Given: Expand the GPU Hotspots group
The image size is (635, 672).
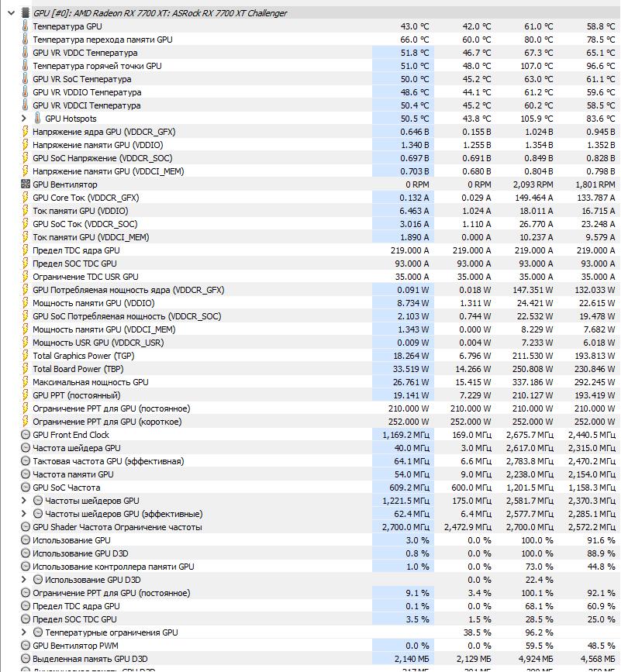Looking at the screenshot, I should coord(24,119).
